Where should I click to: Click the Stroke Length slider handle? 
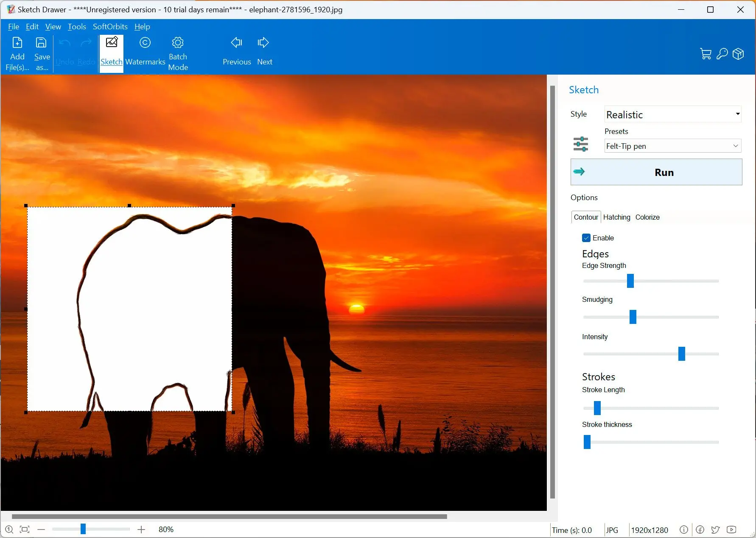tap(597, 408)
